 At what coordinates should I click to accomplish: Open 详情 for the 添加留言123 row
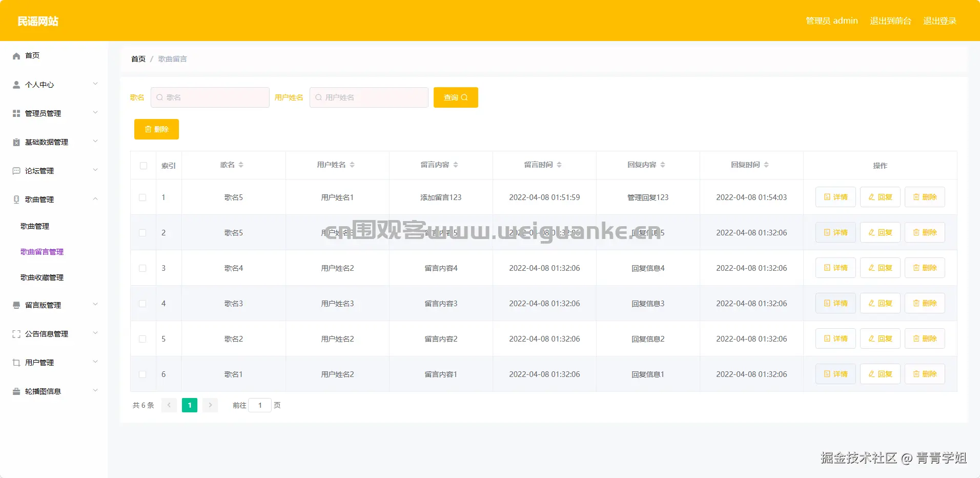(x=835, y=197)
